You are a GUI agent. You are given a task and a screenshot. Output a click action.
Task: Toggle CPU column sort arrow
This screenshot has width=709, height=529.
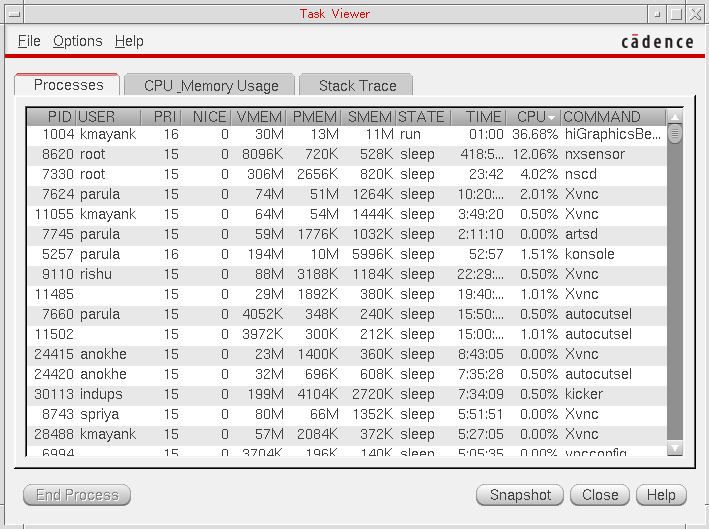click(x=551, y=118)
